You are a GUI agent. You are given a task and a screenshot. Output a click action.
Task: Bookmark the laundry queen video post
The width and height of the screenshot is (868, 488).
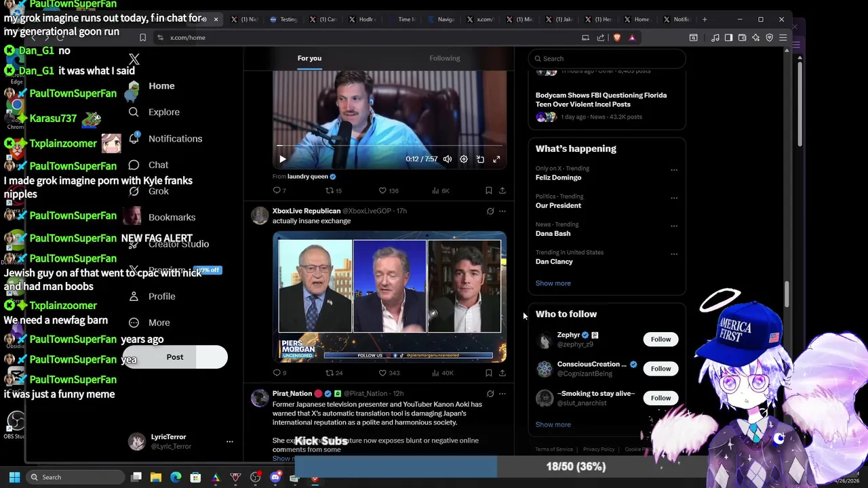[489, 190]
